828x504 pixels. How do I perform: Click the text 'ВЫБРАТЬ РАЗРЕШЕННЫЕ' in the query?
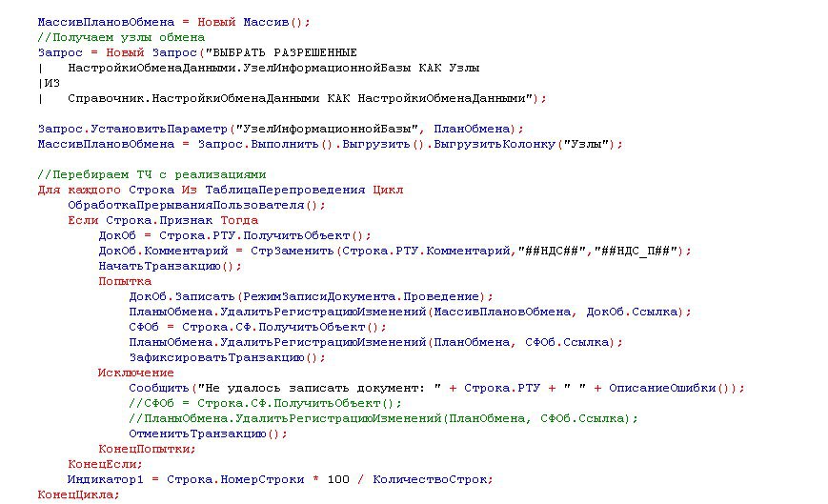click(x=285, y=52)
